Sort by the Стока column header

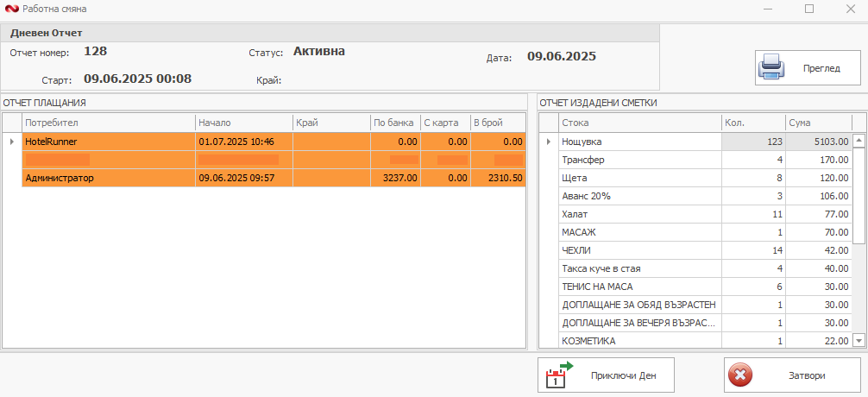pos(638,123)
